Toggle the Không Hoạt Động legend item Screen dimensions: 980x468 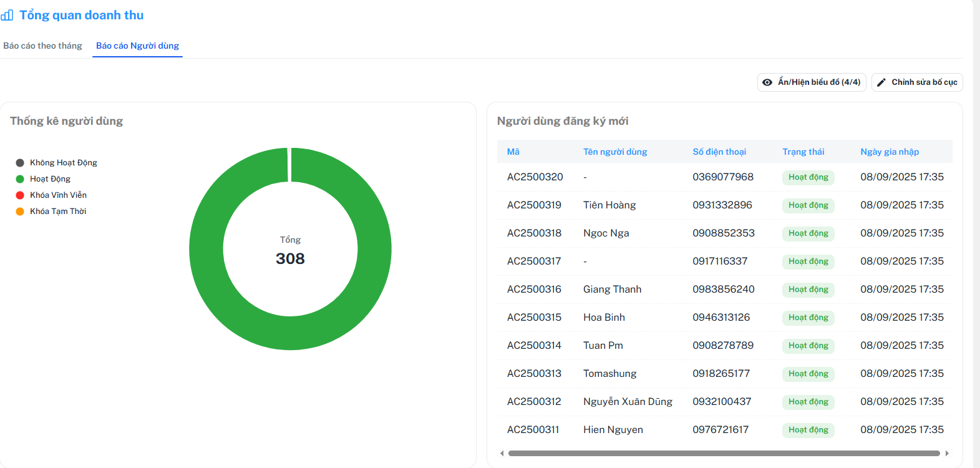coord(63,163)
